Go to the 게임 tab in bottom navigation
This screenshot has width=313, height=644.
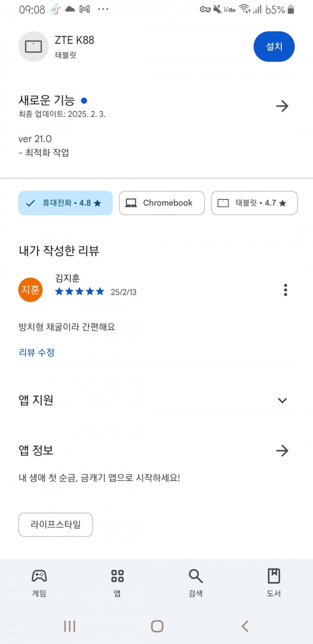39,583
